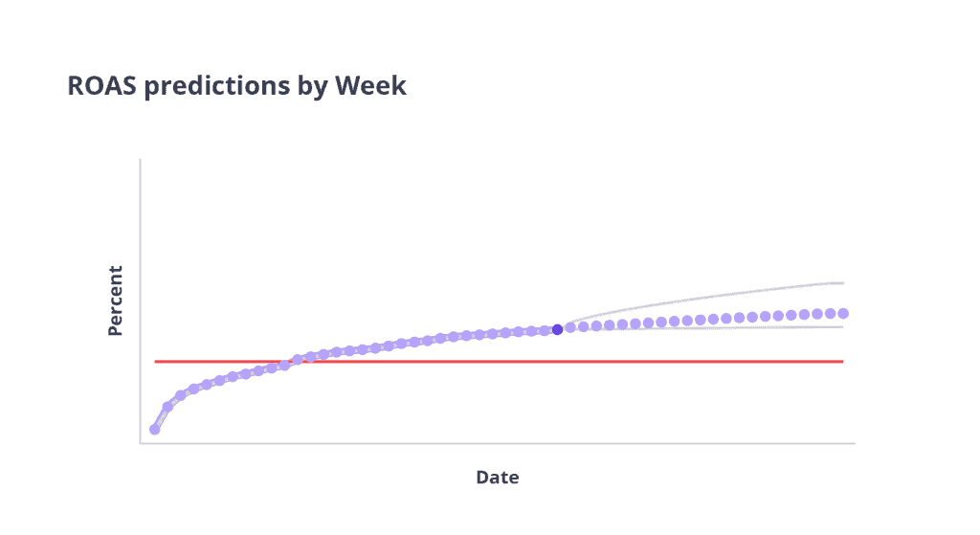The height and width of the screenshot is (535, 980).
Task: Select the second-to-last forecast dot on the right
Action: click(x=830, y=313)
